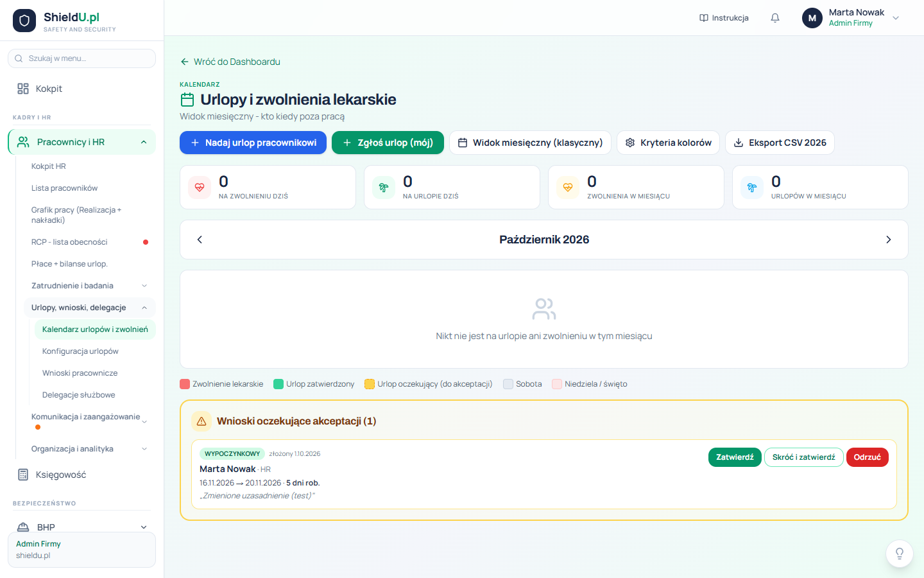Export with Eksport CSV 2026 button
Image resolution: width=924 pixels, height=578 pixels.
click(x=780, y=143)
